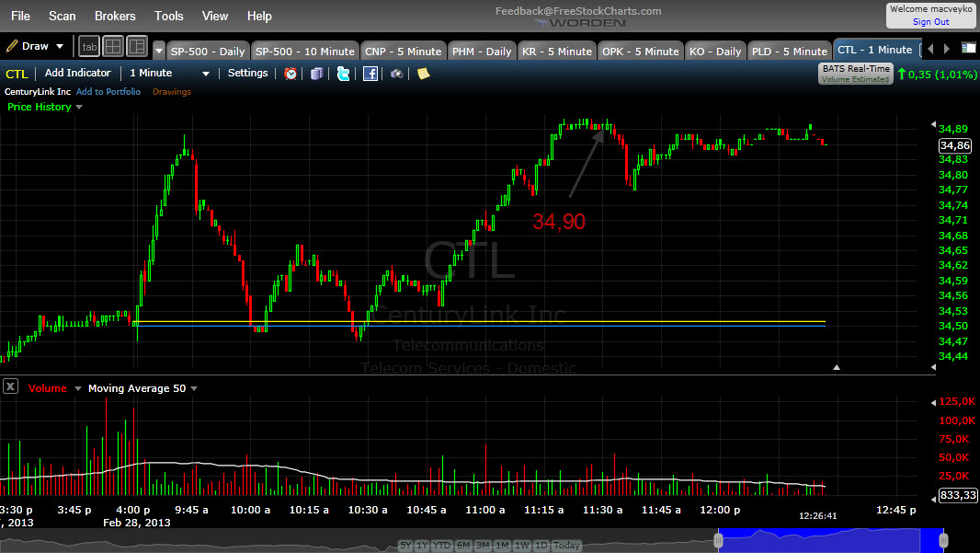This screenshot has width=980, height=553.
Task: Open the Brokers menu
Action: coord(115,17)
